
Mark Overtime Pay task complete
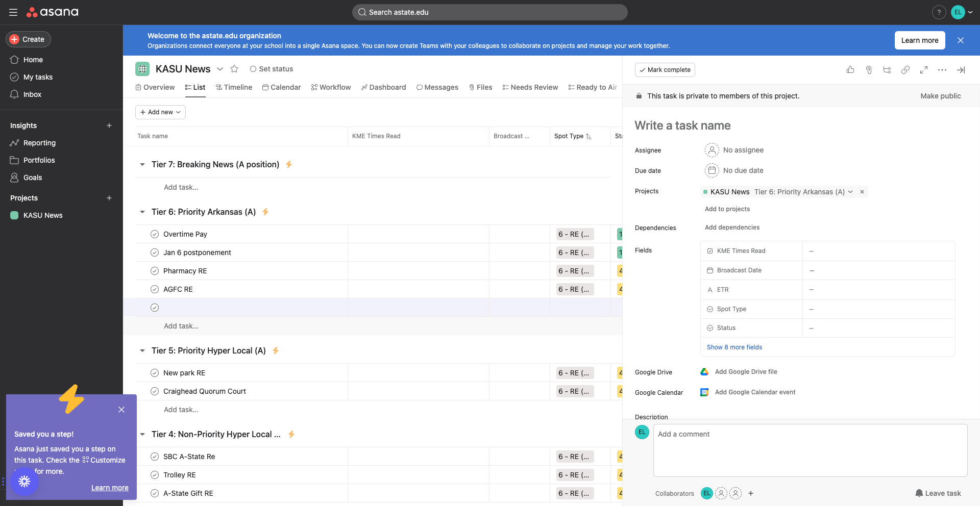pyautogui.click(x=155, y=234)
